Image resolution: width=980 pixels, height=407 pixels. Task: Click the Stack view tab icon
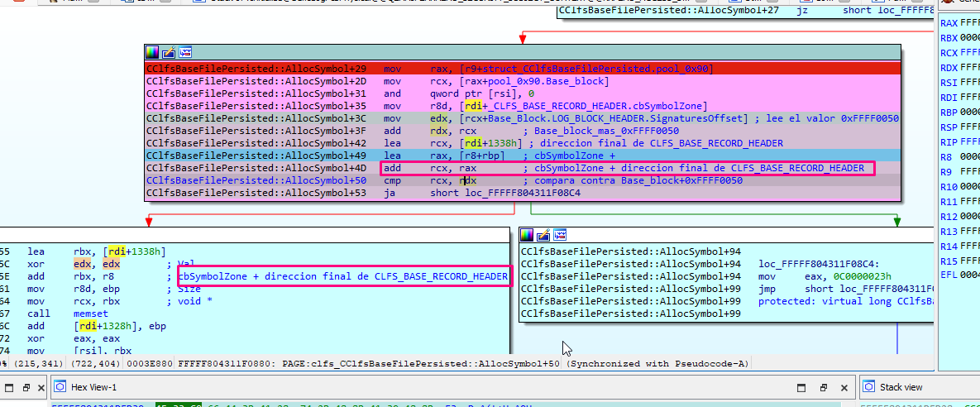coord(869,388)
